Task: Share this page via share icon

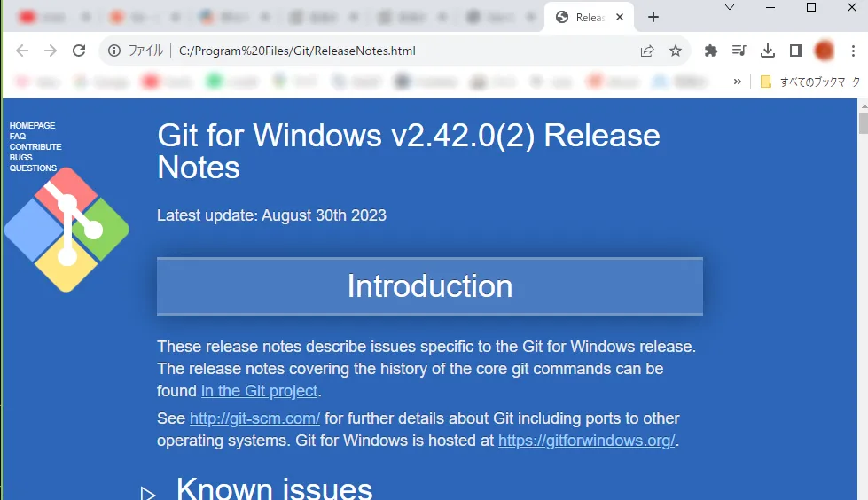Action: (x=647, y=51)
